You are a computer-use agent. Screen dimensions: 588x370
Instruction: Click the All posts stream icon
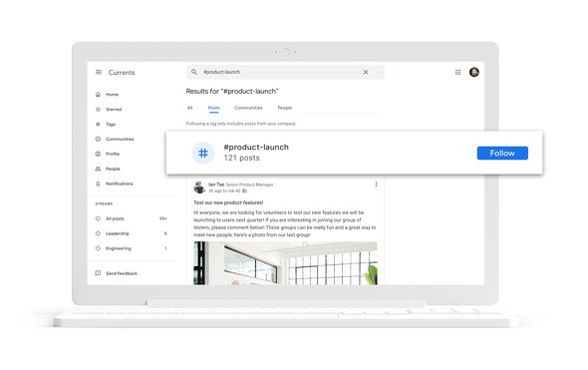pyautogui.click(x=98, y=218)
